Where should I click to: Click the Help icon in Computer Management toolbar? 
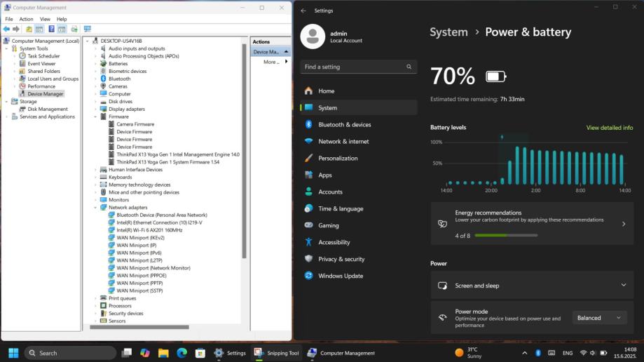click(51, 29)
